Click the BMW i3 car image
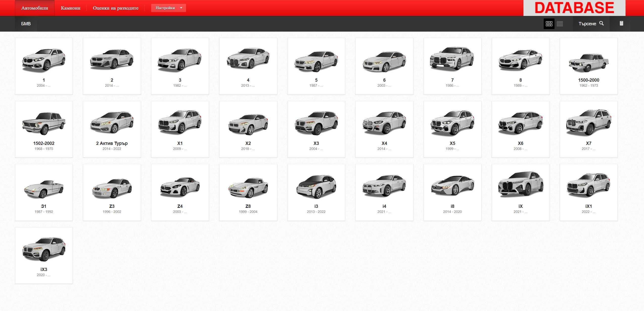 316,186
